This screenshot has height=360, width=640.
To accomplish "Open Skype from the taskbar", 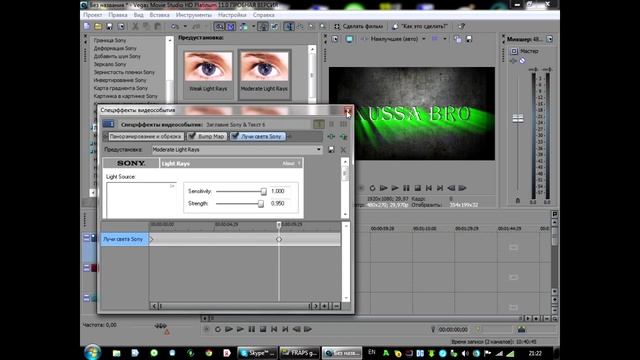I will (x=257, y=353).
